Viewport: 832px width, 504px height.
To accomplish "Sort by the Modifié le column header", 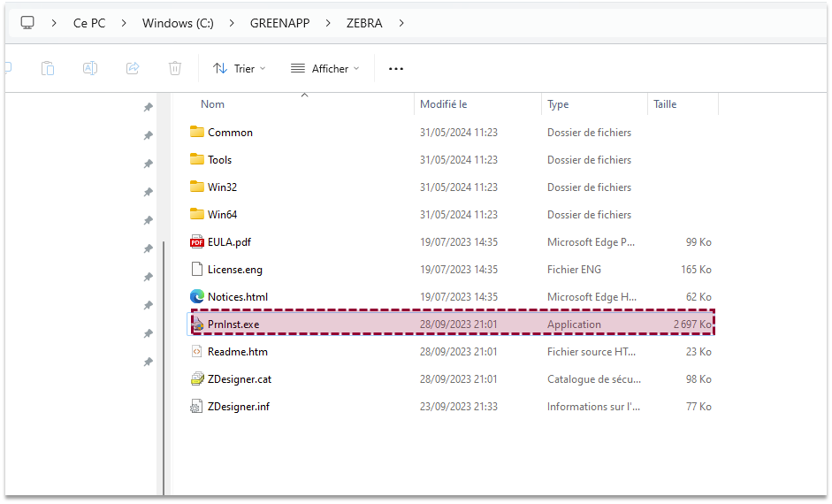I will coord(443,104).
